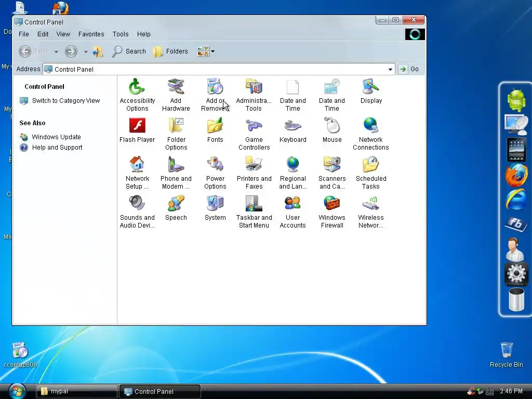Open Printers and Faxes icon
The height and width of the screenshot is (399, 532).
point(254,165)
